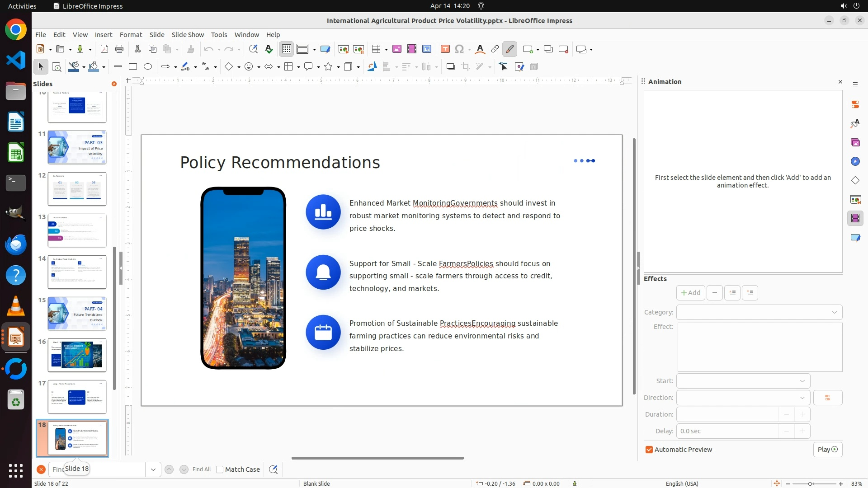
Task: Click the Print icon in toolbar
Action: 119,49
